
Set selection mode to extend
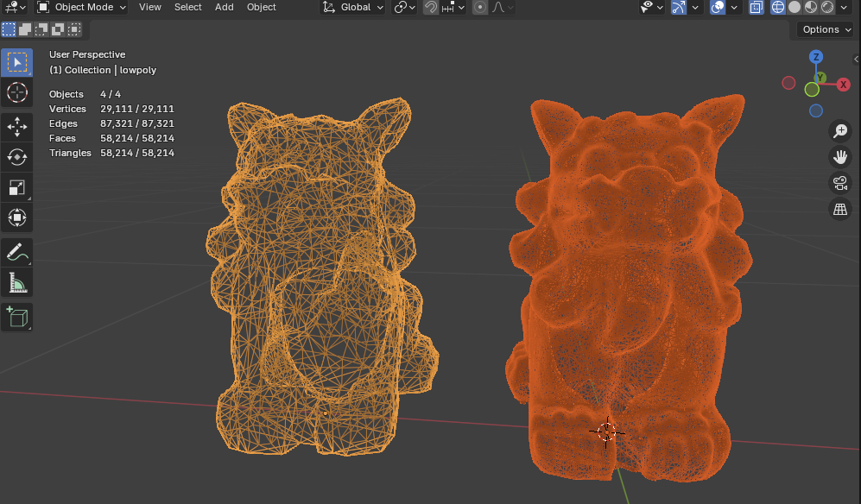click(x=25, y=29)
